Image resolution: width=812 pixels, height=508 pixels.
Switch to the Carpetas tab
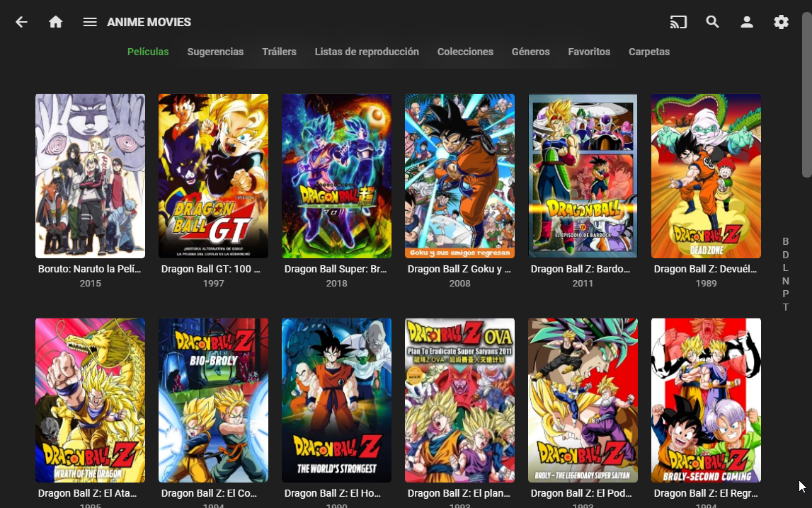pyautogui.click(x=649, y=52)
